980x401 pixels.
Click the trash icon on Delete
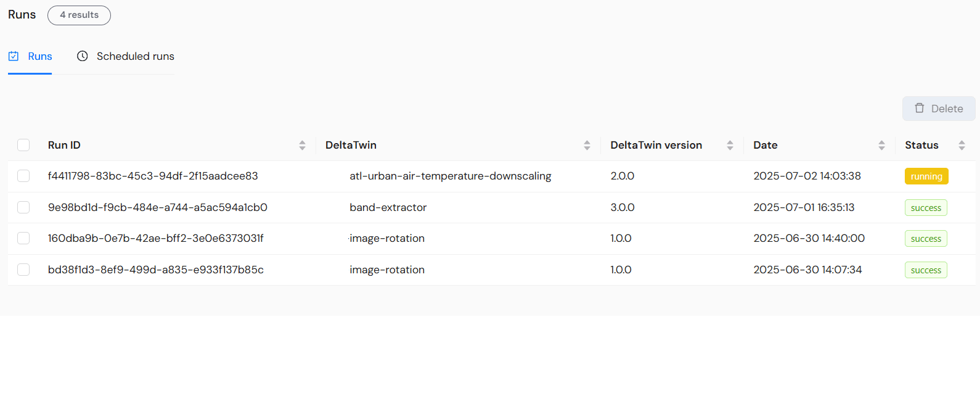point(920,108)
